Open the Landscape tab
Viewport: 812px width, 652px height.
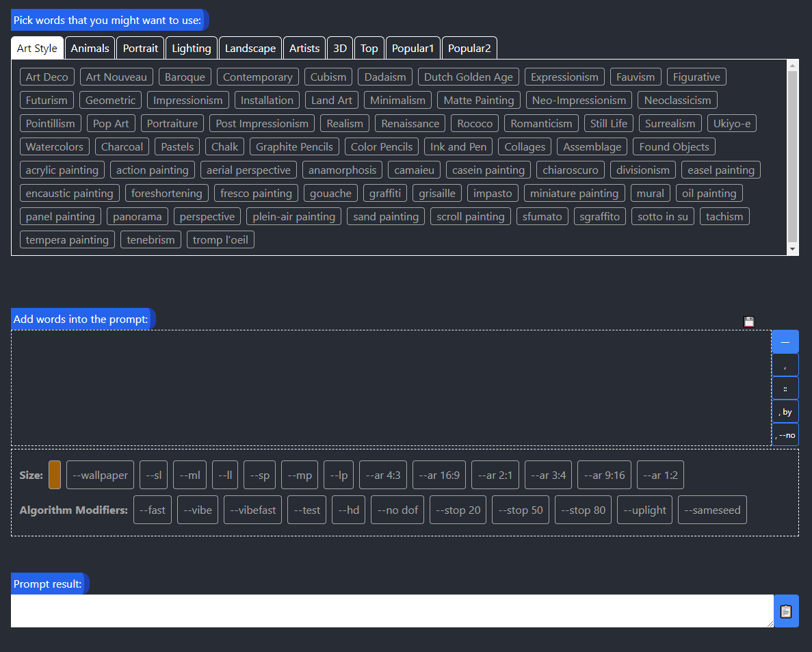(250, 48)
